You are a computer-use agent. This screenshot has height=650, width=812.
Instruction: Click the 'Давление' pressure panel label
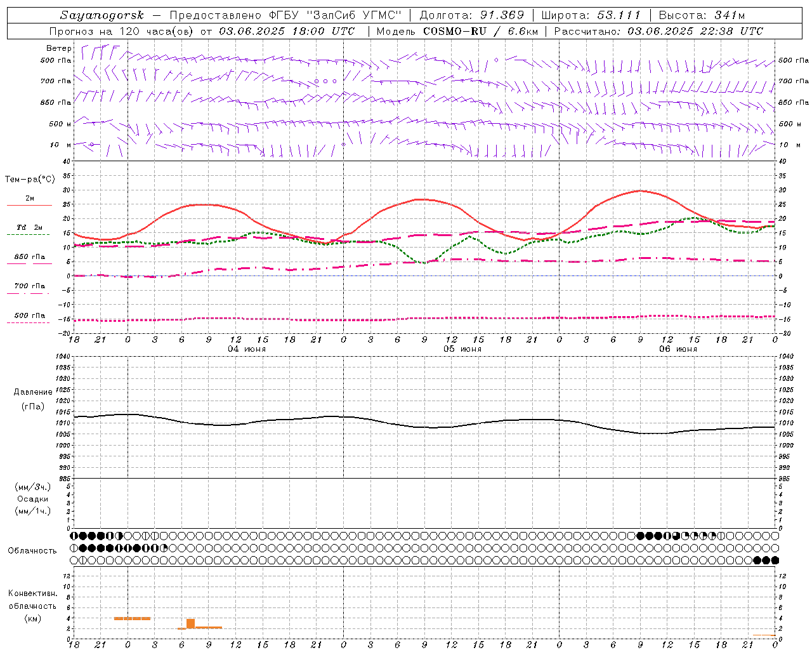[x=33, y=392]
